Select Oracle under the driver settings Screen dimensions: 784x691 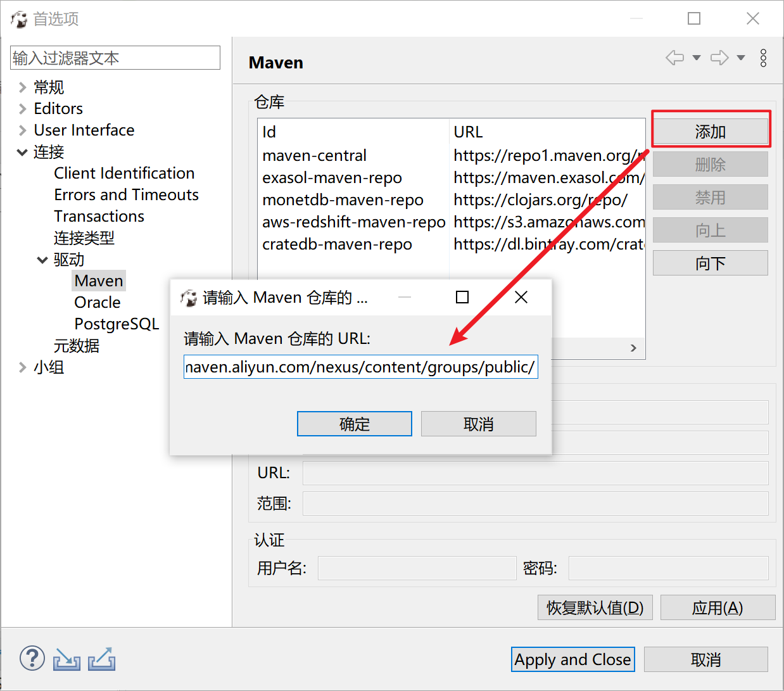pos(97,302)
